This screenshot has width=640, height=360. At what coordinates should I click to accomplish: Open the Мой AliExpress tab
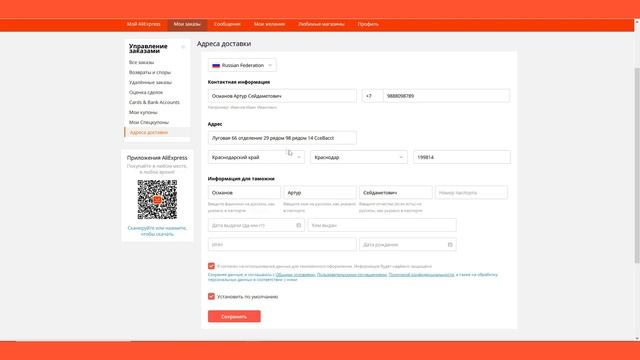[143, 24]
